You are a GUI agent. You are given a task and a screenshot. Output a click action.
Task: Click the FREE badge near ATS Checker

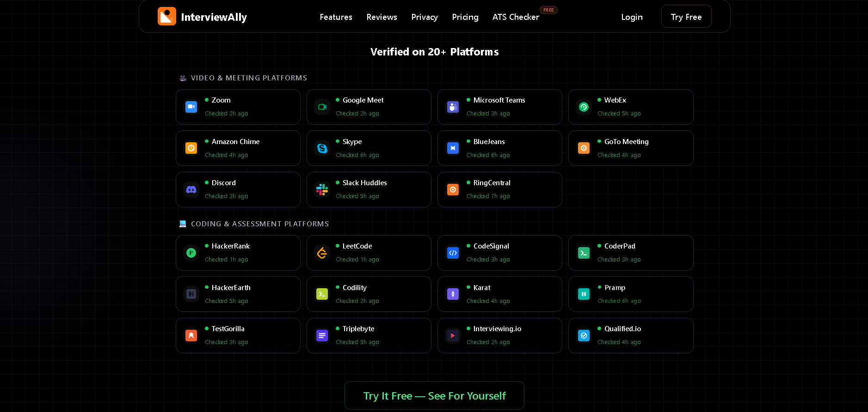(x=548, y=10)
